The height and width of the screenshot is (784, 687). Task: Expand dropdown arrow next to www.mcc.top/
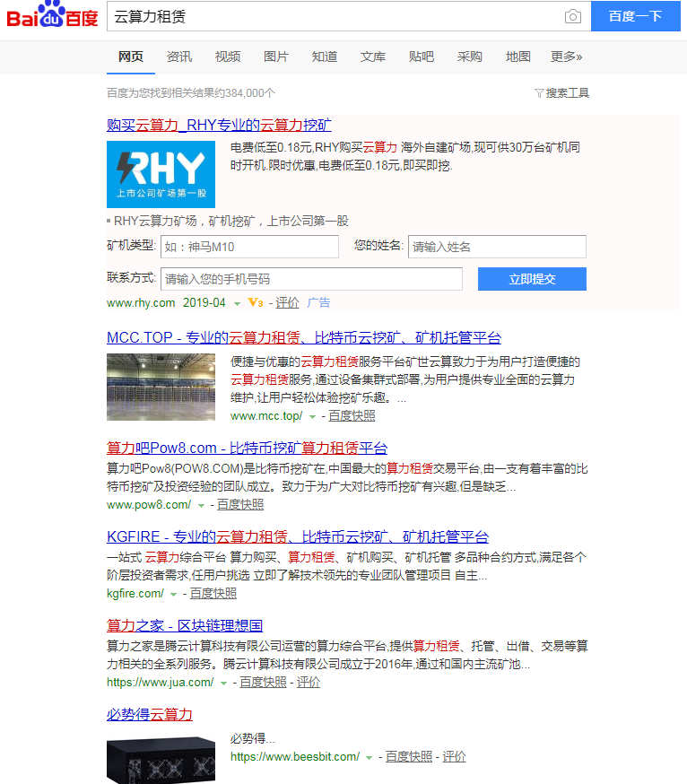pos(312,416)
